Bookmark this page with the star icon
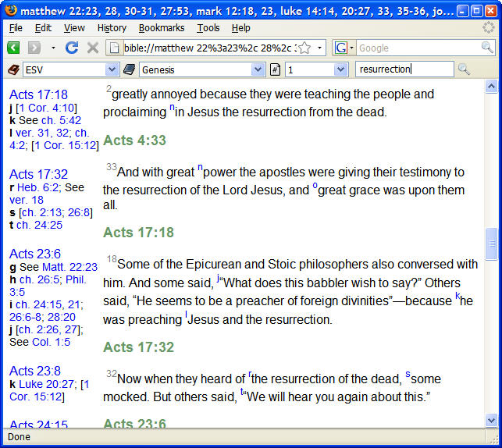 [x=304, y=48]
